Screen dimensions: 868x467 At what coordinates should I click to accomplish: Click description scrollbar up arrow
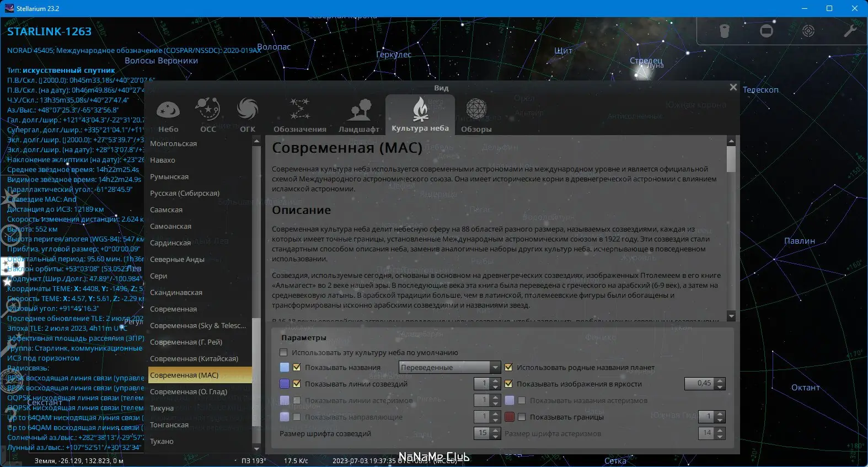point(731,141)
